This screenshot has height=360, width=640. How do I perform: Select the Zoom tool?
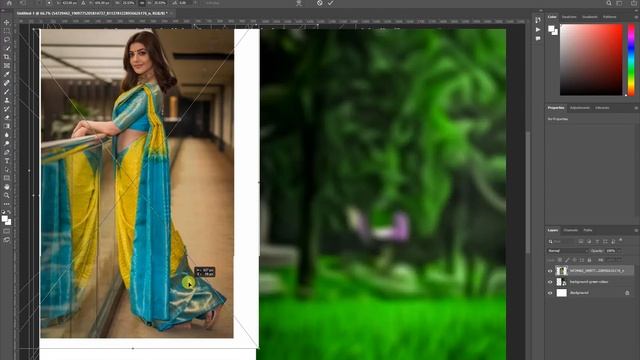[x=7, y=195]
